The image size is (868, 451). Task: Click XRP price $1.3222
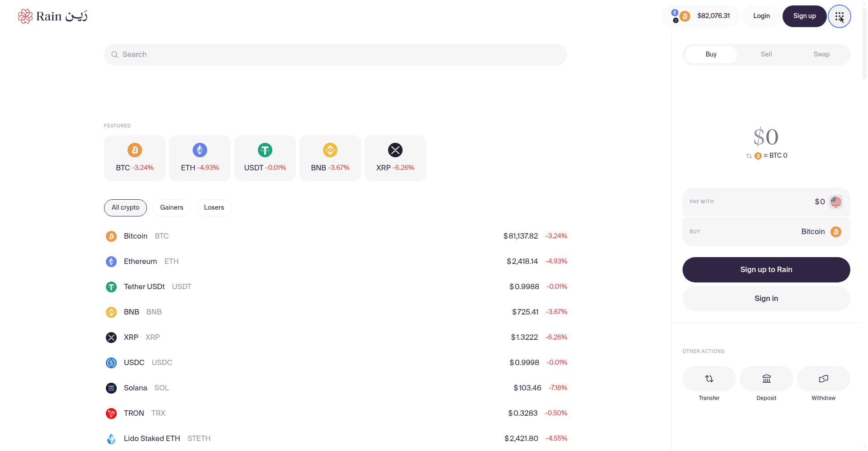click(x=524, y=338)
